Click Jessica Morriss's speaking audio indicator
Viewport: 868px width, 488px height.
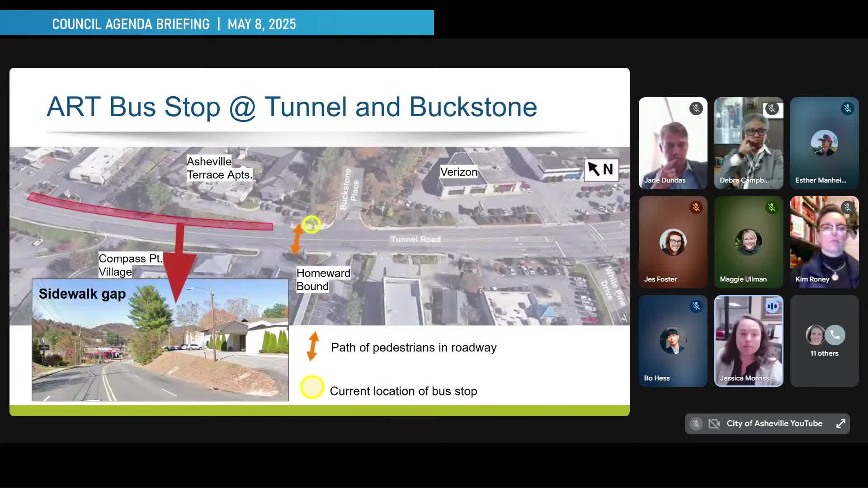(772, 306)
